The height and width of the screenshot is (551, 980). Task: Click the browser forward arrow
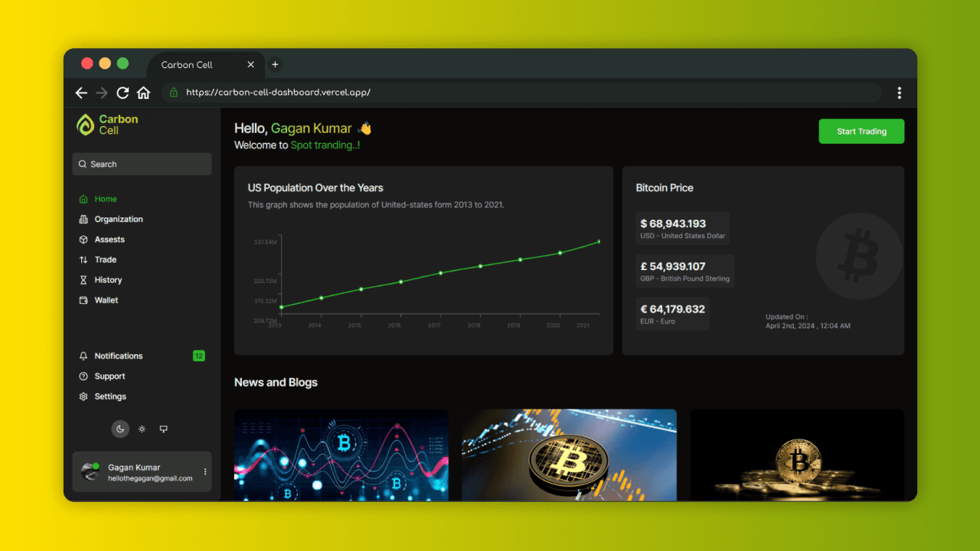coord(102,93)
